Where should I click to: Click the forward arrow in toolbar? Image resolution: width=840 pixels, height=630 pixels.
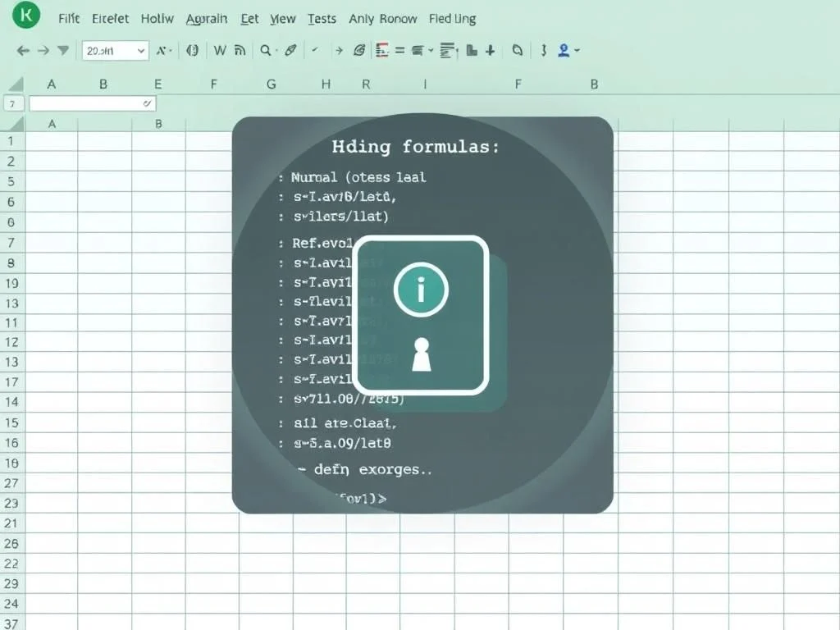click(43, 51)
